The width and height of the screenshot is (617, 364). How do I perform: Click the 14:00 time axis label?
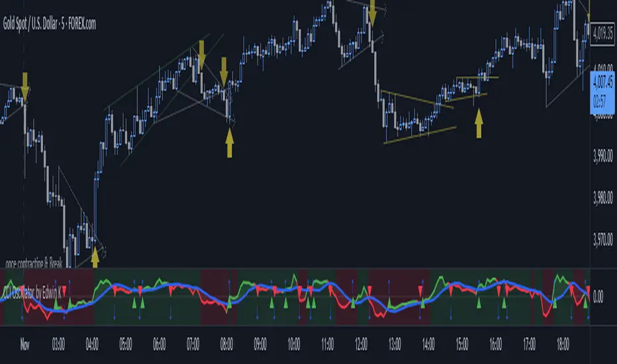[x=428, y=345]
